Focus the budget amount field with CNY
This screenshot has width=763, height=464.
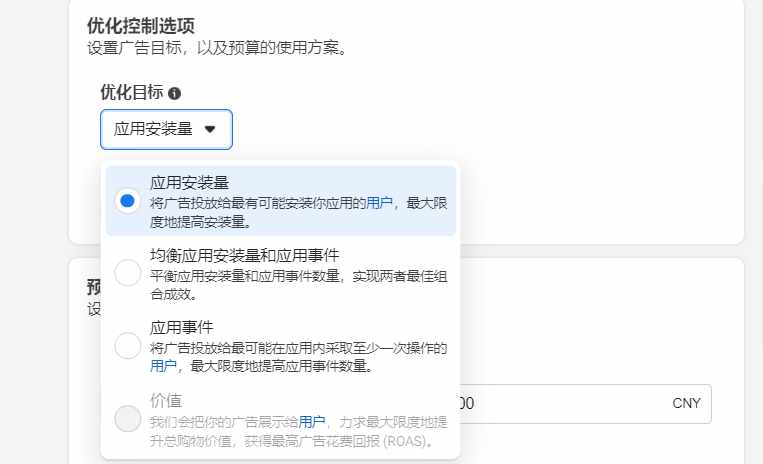pyautogui.click(x=585, y=404)
